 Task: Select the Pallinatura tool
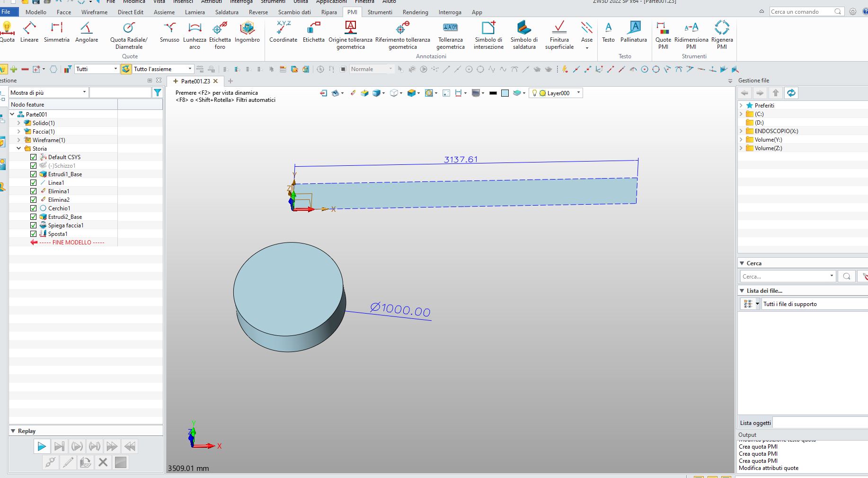click(x=633, y=32)
